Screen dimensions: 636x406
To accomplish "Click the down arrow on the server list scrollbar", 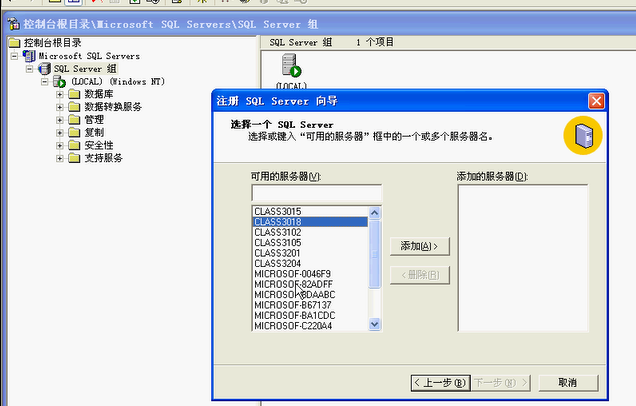I will (374, 324).
